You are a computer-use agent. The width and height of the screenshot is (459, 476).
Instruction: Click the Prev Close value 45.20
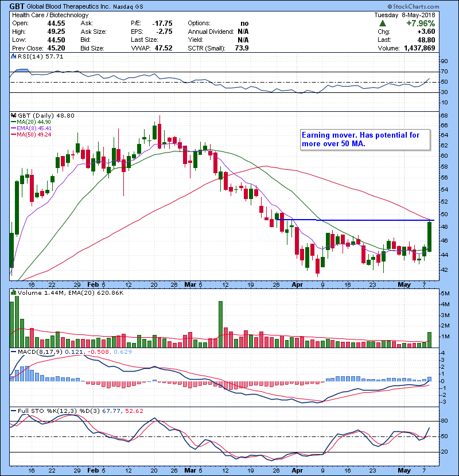56,48
